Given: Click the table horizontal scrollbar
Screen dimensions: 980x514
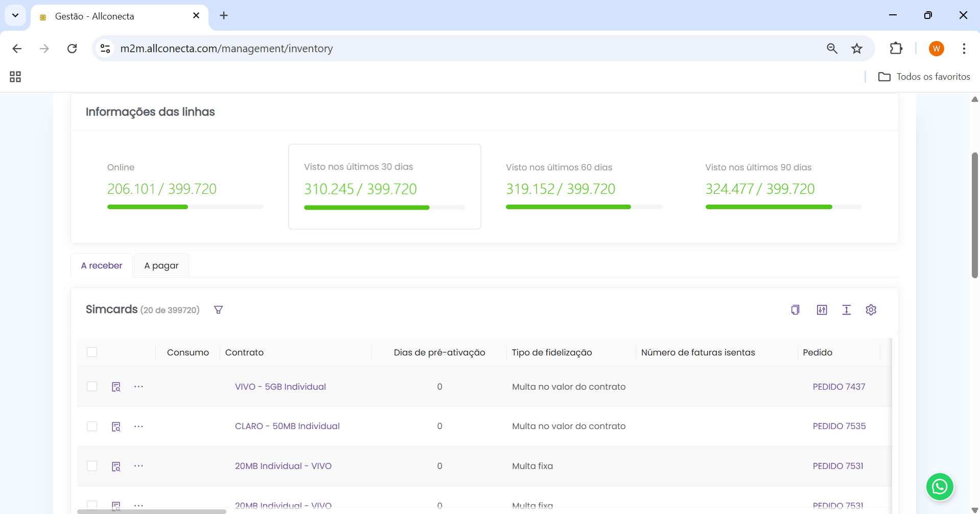Looking at the screenshot, I should (x=152, y=511).
